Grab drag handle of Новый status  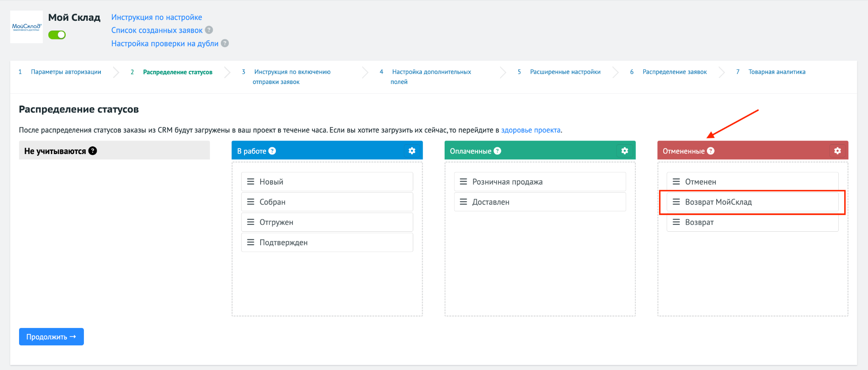[x=250, y=182]
